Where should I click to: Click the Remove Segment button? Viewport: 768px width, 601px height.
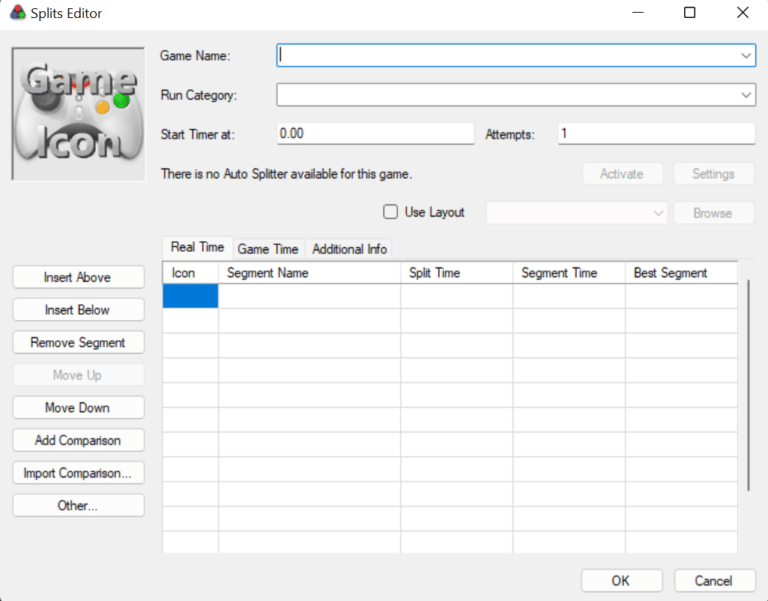[78, 342]
